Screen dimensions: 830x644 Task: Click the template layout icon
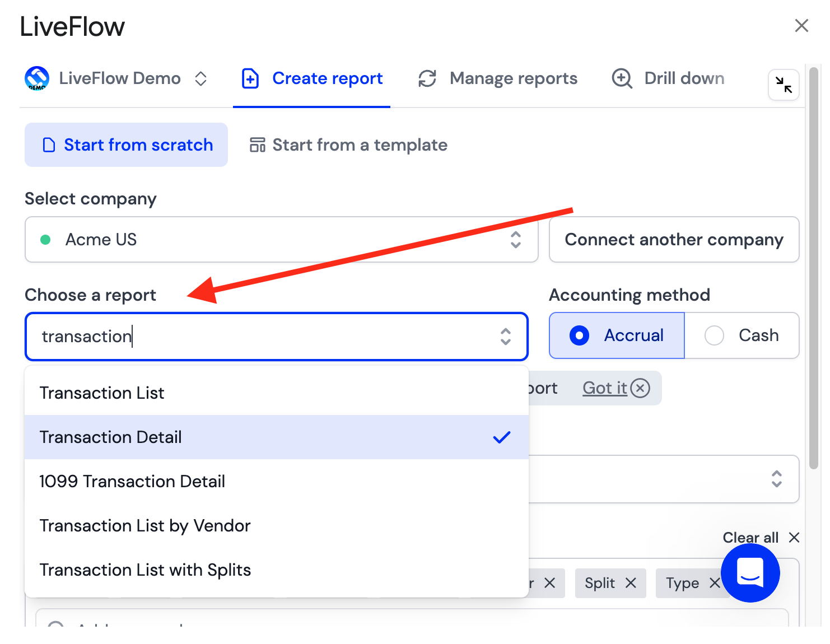pyautogui.click(x=258, y=145)
